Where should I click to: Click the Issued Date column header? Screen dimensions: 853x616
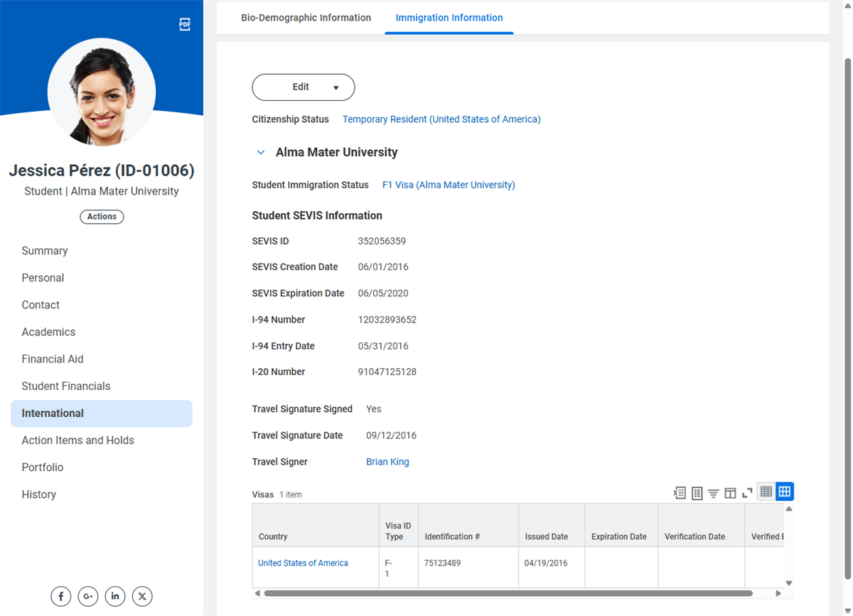tap(552, 525)
